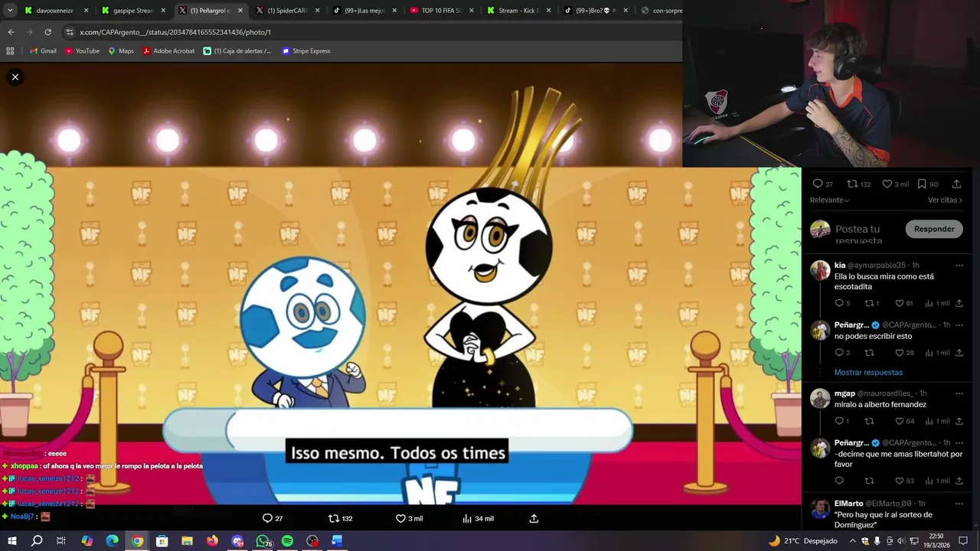Open Windows Start menu
Image resolution: width=980 pixels, height=551 pixels.
coord(11,541)
